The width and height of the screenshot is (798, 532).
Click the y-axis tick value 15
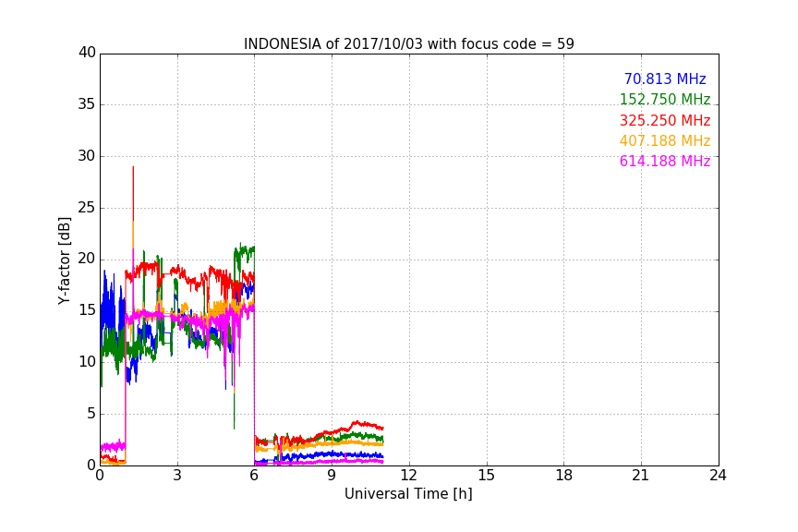[87, 310]
